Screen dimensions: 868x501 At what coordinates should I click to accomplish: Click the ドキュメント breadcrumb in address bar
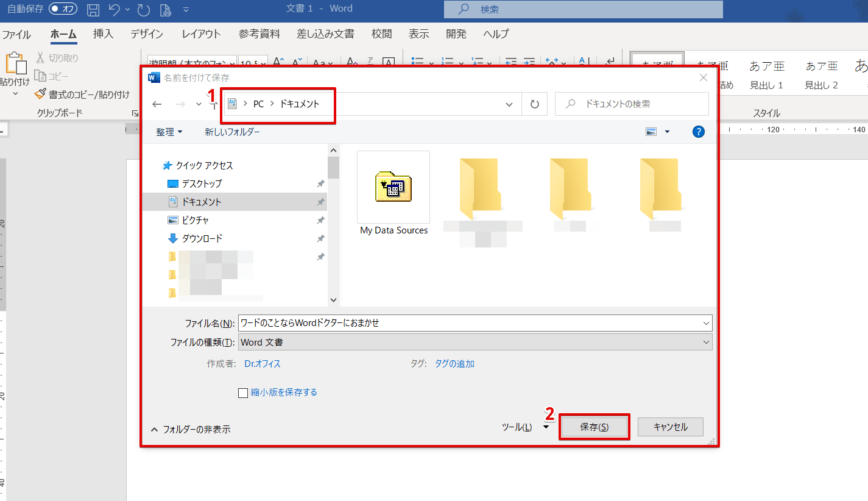[299, 104]
